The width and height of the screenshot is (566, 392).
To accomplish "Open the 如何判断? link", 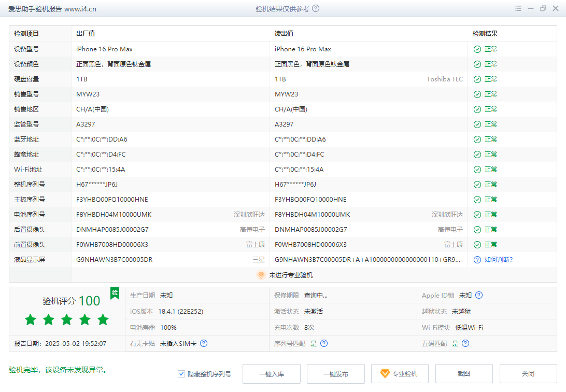I will (x=499, y=260).
